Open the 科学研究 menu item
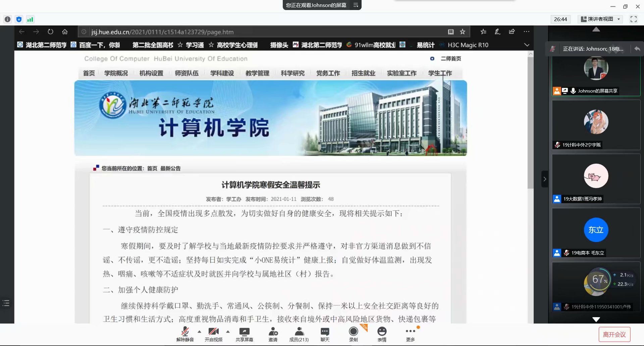The image size is (644, 346). [292, 73]
